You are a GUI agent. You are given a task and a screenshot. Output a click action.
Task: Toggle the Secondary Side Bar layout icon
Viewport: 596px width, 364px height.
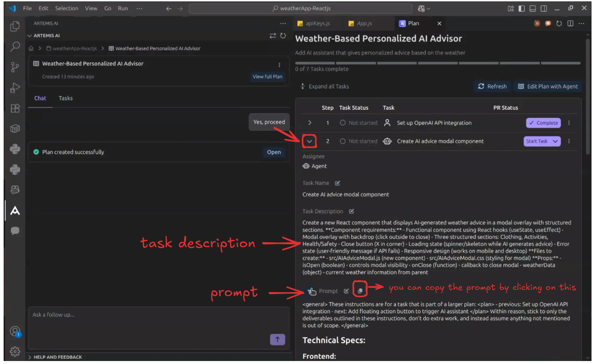[544, 9]
